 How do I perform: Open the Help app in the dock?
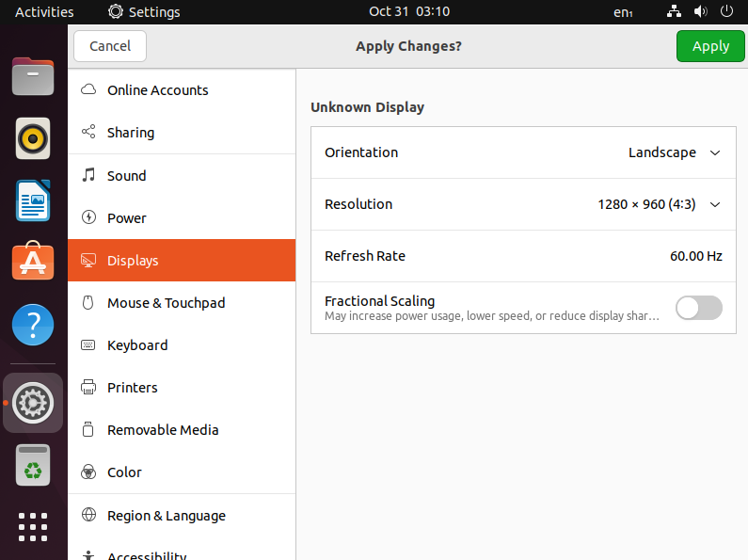tap(32, 325)
